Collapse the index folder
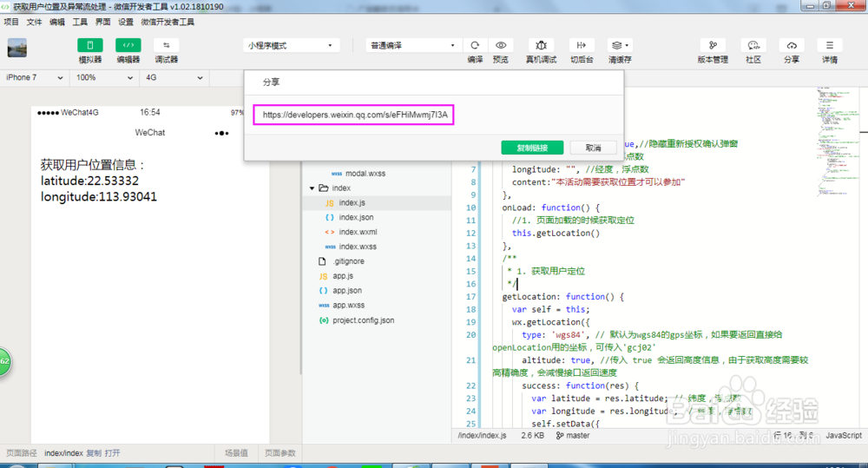Screen dimensions: 868x468 (x=312, y=188)
